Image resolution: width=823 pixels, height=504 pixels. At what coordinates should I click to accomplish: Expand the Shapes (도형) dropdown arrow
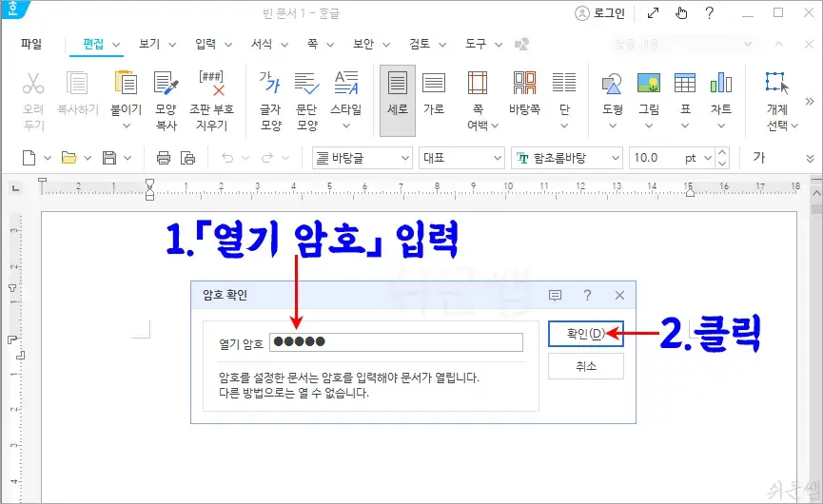(612, 126)
